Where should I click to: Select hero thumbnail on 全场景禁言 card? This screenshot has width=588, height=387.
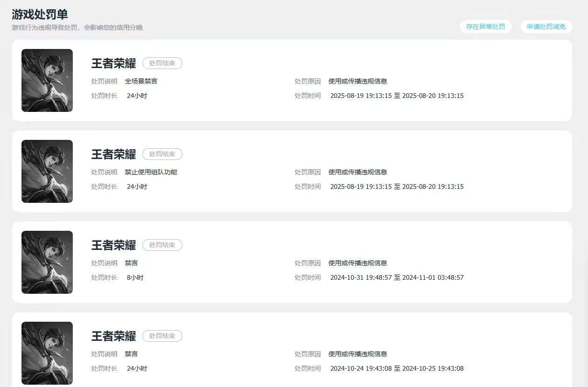tap(47, 80)
